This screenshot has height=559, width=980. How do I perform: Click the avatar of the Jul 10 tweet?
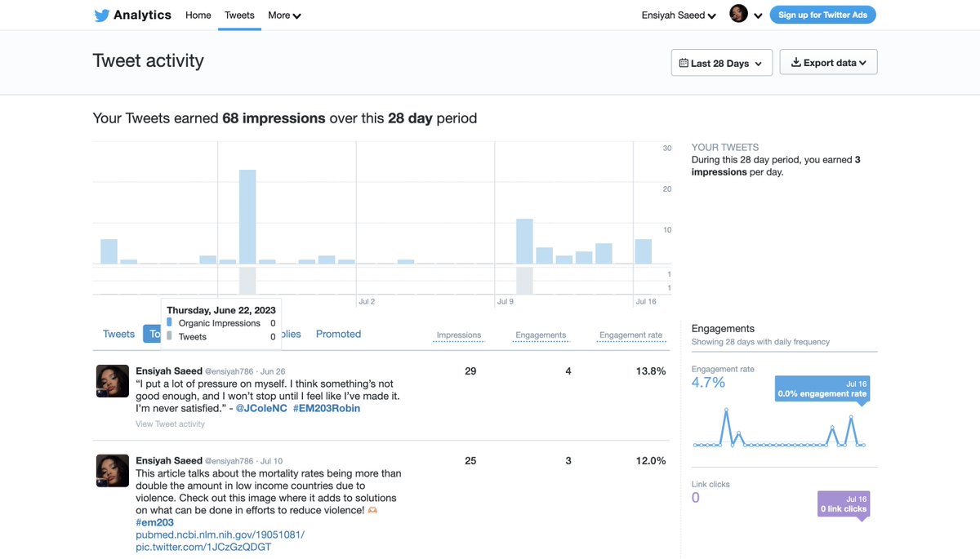coord(113,471)
